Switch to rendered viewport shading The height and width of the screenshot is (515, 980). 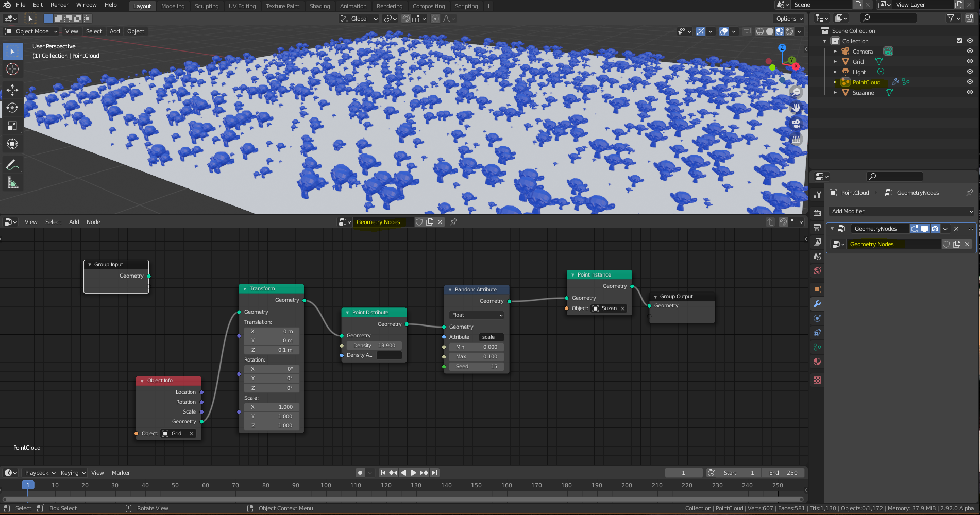tap(789, 31)
